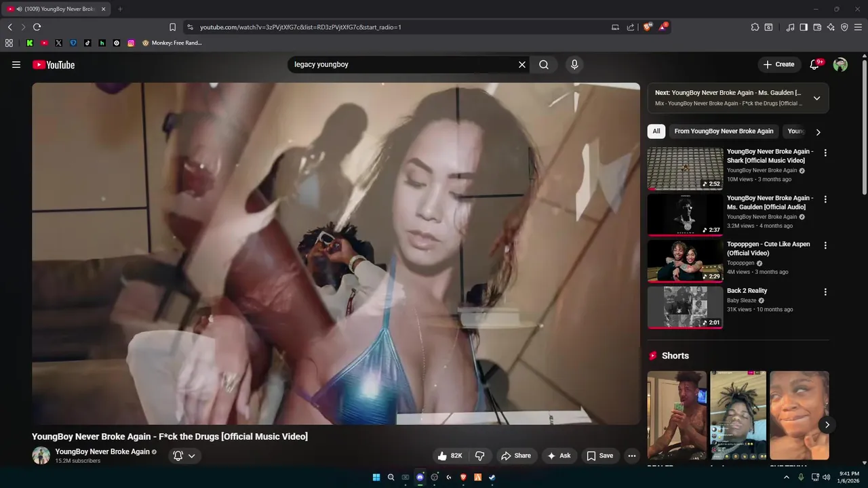Image resolution: width=868 pixels, height=488 pixels.
Task: Open the Back 2 Reality video title
Action: (x=747, y=291)
